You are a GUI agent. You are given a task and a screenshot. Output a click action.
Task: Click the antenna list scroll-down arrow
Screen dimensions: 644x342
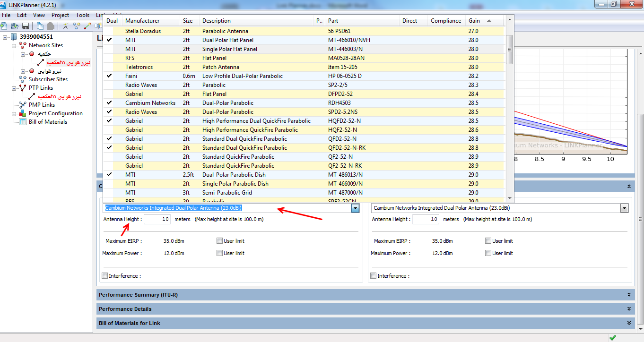coord(509,199)
